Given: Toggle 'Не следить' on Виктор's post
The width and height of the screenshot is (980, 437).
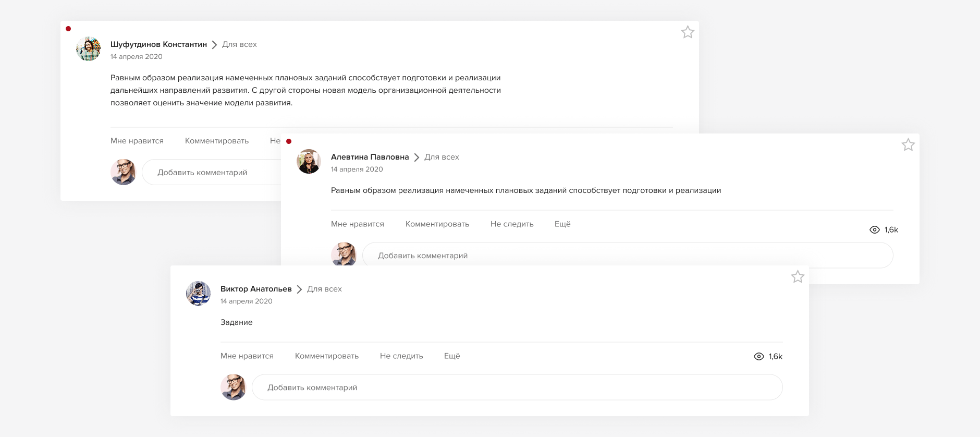Looking at the screenshot, I should (401, 356).
